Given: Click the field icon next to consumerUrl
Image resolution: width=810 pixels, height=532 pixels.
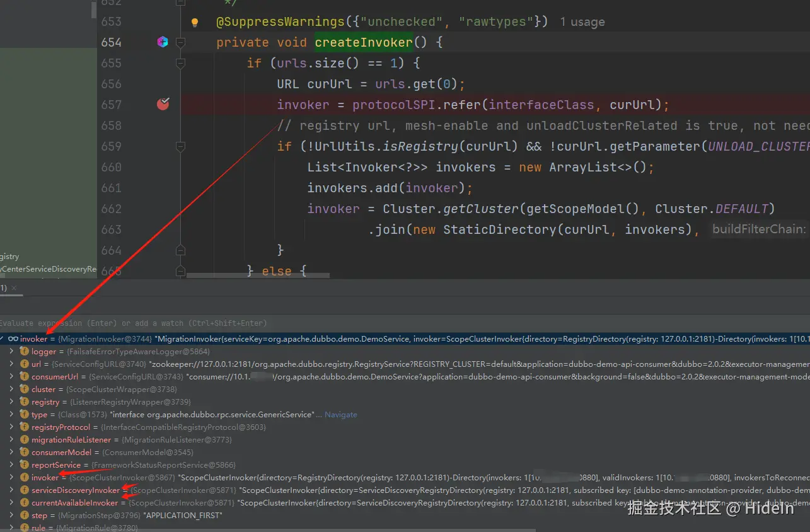Looking at the screenshot, I should pos(25,377).
